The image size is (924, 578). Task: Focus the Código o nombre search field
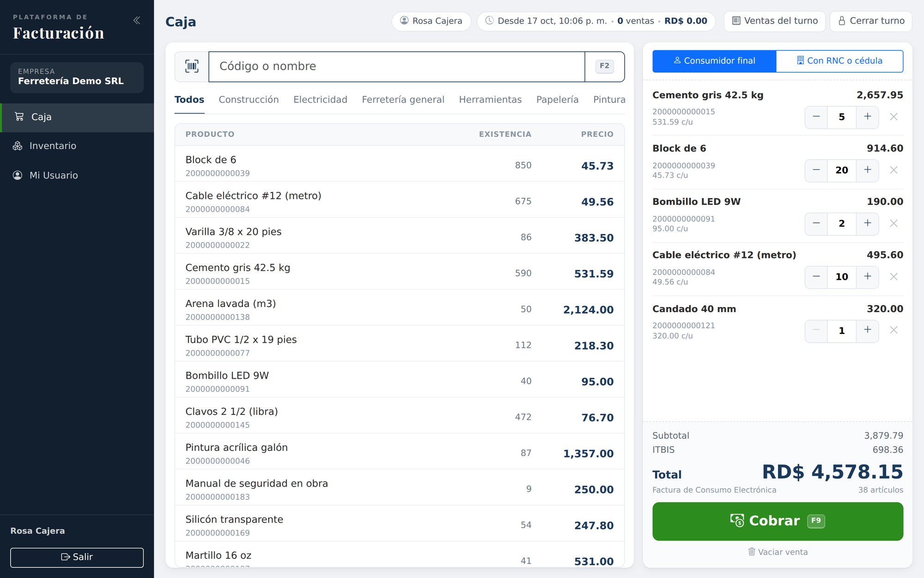pos(396,67)
